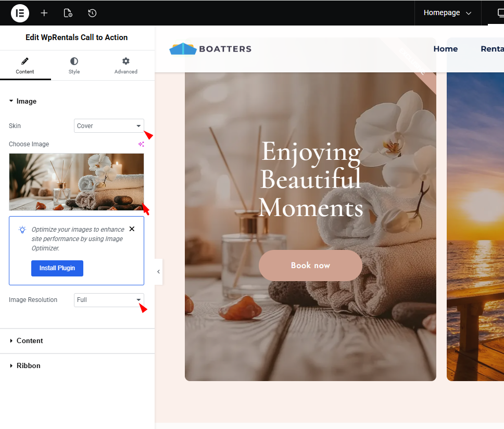Click the lightbulb tip icon

point(22,230)
